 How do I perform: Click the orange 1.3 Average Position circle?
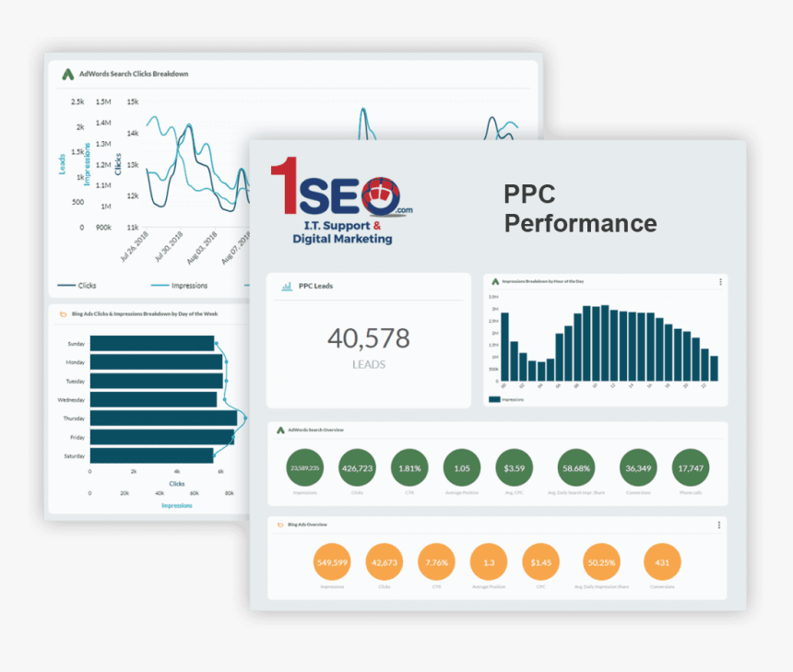click(x=489, y=562)
